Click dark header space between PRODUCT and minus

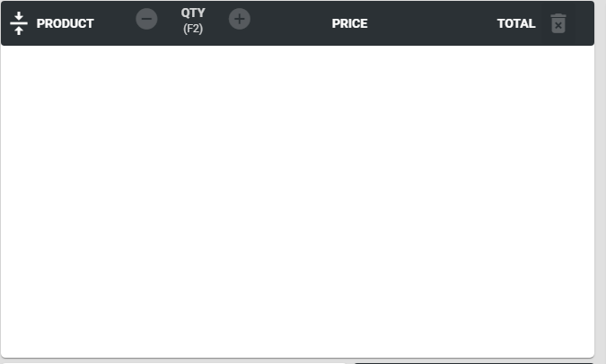pos(115,23)
